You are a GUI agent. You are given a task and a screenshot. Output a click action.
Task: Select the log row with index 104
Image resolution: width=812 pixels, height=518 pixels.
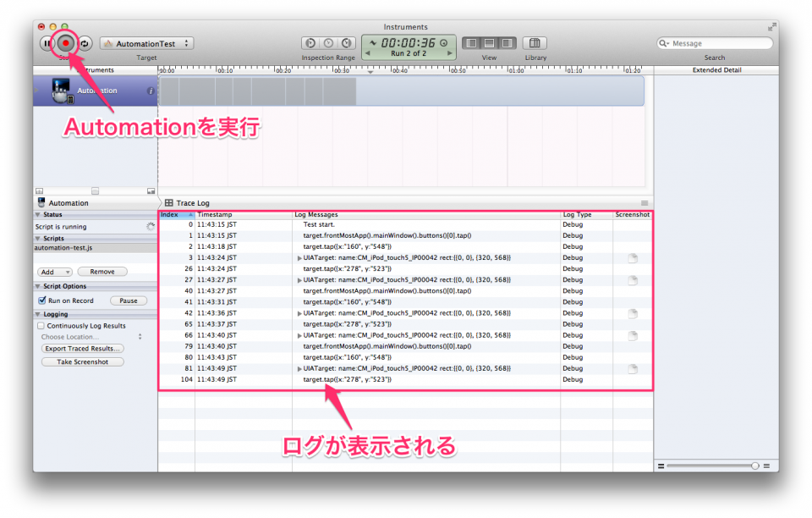[405, 379]
